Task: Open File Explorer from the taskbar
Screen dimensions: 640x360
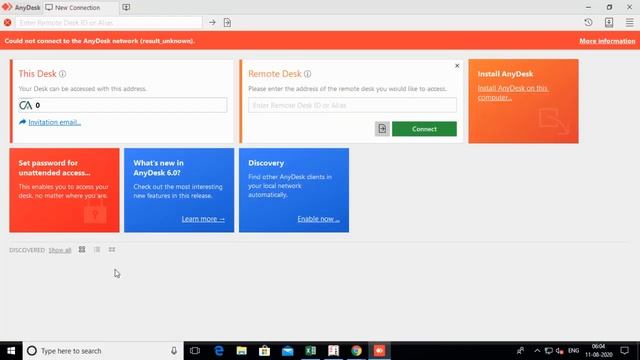Action: (x=242, y=351)
